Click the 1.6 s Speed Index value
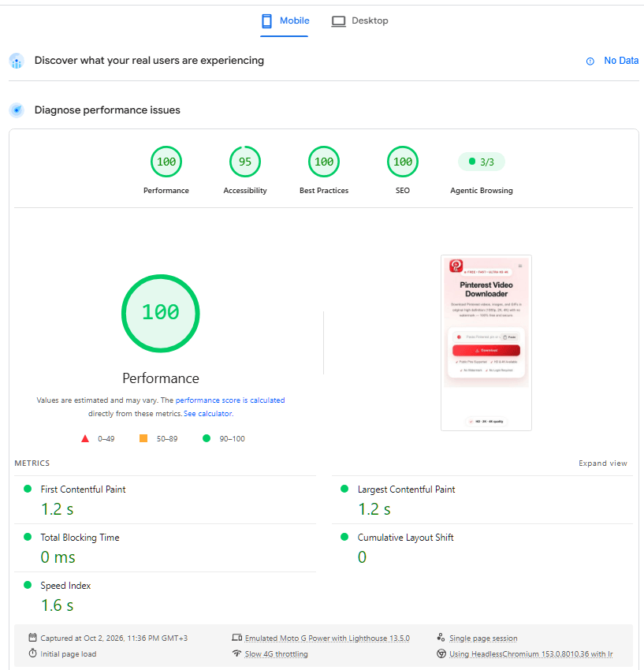The image size is (644, 670). (x=58, y=605)
